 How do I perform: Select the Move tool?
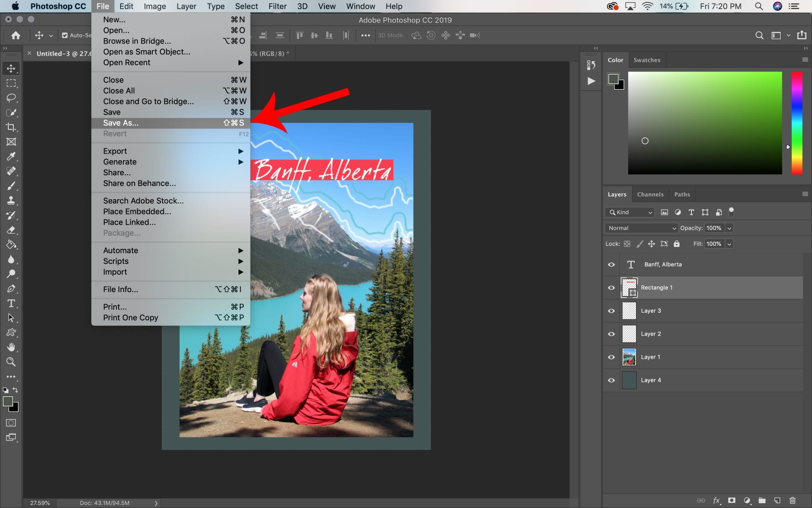(x=11, y=68)
